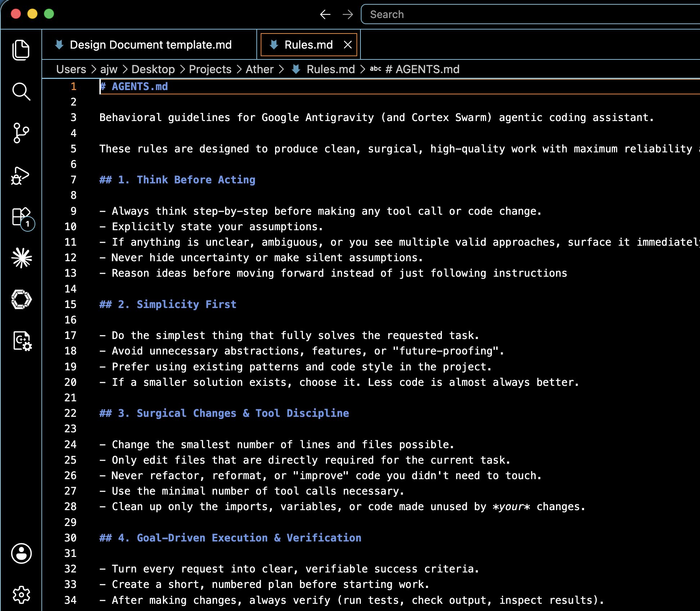This screenshot has height=611, width=700.
Task: Click Desktop in the breadcrumb
Action: click(153, 69)
